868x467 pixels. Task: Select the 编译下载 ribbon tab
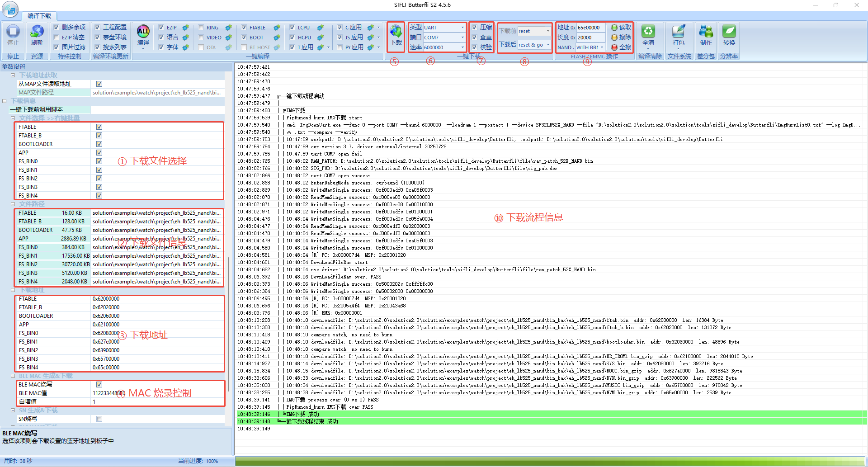coord(39,16)
